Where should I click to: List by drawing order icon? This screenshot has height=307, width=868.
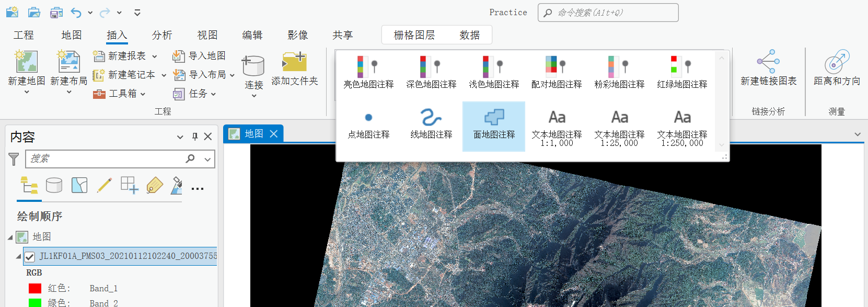[29, 185]
